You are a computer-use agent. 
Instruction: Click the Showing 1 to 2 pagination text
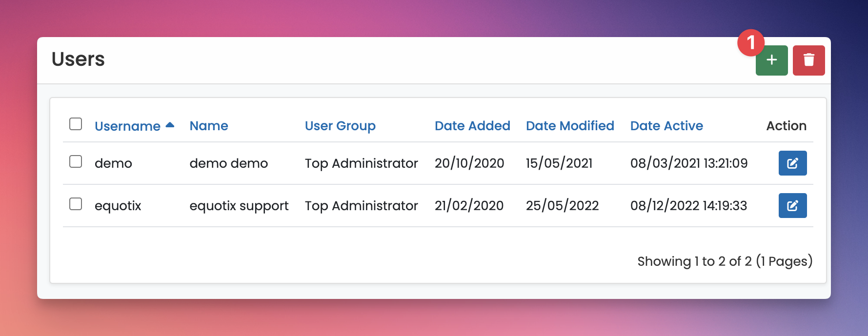[725, 261]
